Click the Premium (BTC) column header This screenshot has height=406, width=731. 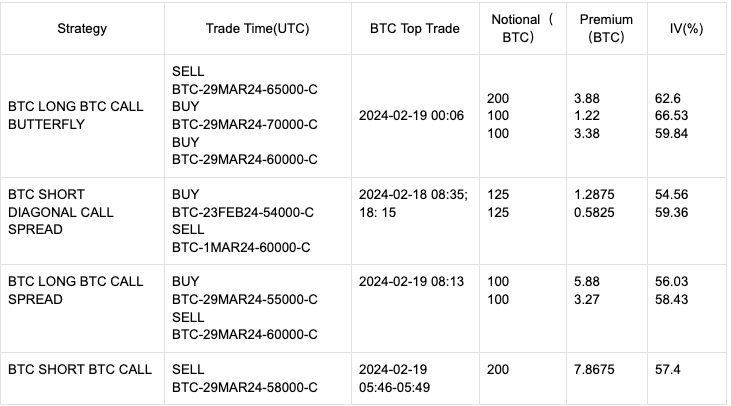[x=605, y=29]
